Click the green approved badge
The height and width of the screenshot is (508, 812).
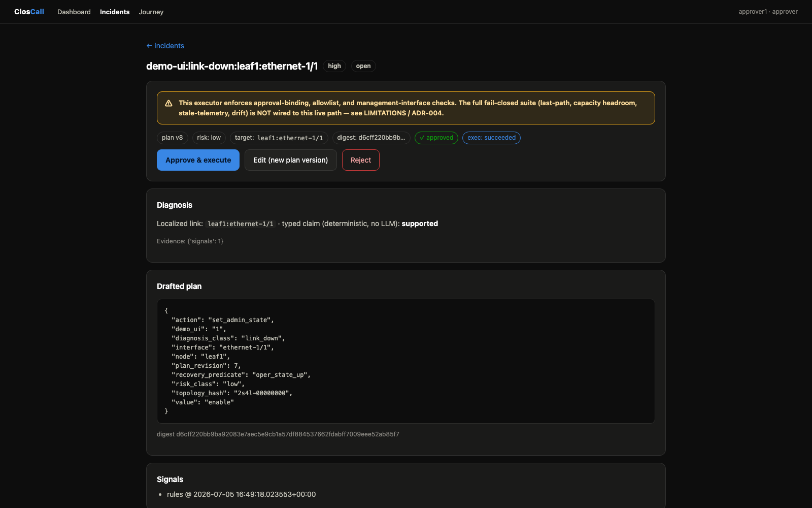click(436, 138)
